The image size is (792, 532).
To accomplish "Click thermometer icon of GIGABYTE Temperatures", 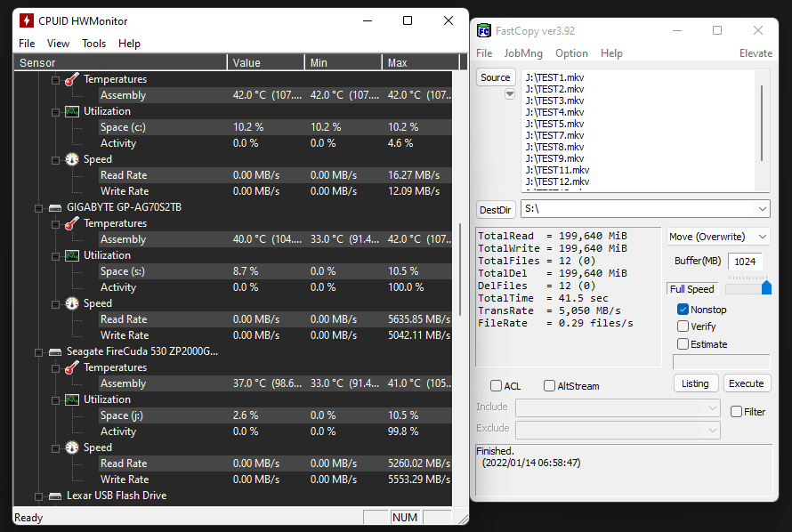I will (x=72, y=223).
